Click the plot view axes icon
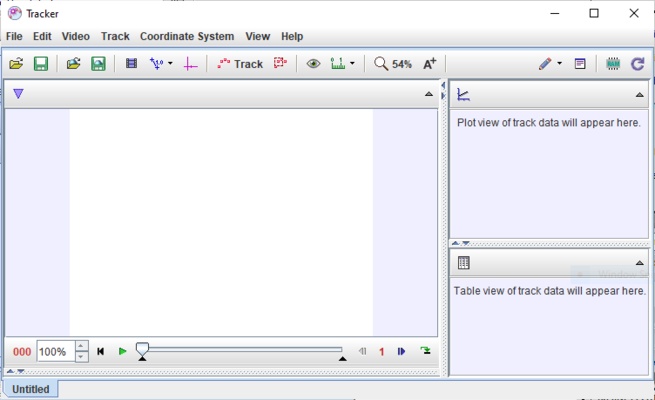Image resolution: width=655 pixels, height=400 pixels. coord(463,95)
